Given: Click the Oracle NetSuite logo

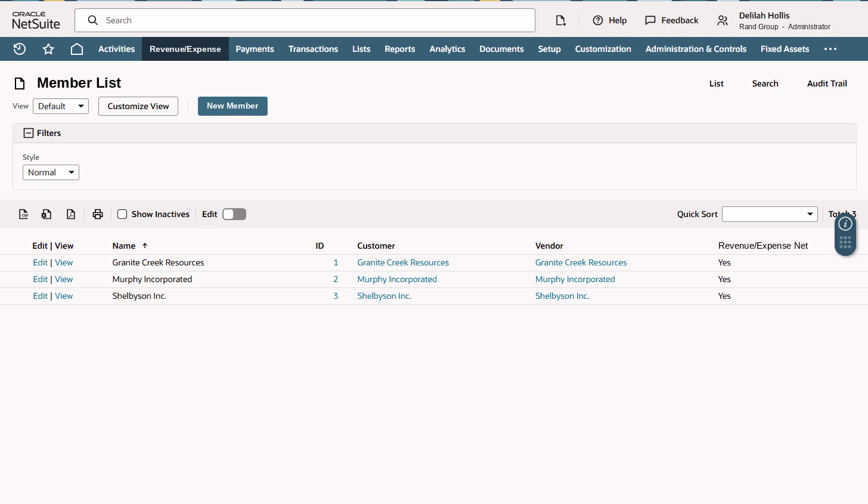Looking at the screenshot, I should point(36,20).
